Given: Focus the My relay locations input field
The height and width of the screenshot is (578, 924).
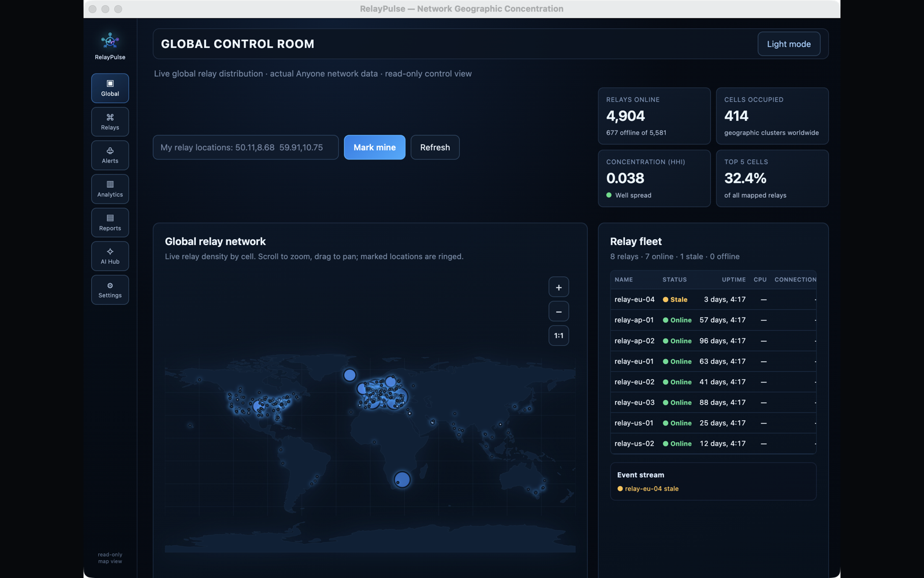Looking at the screenshot, I should point(245,147).
